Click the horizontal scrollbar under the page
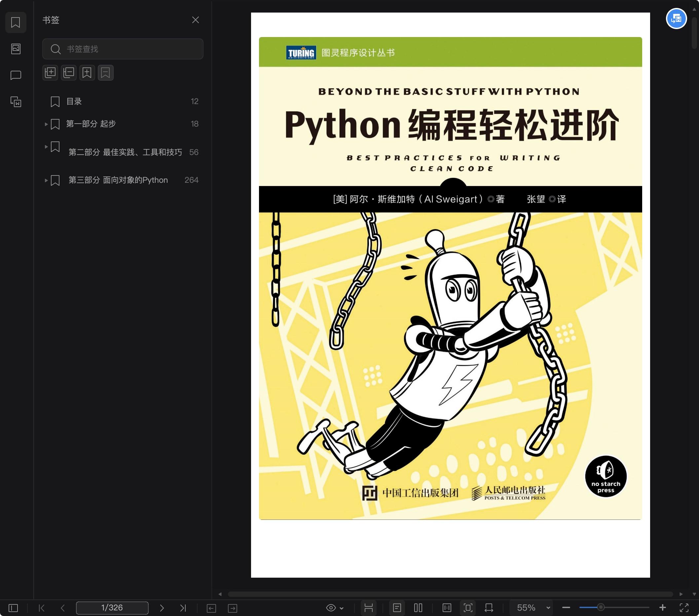 (x=450, y=594)
